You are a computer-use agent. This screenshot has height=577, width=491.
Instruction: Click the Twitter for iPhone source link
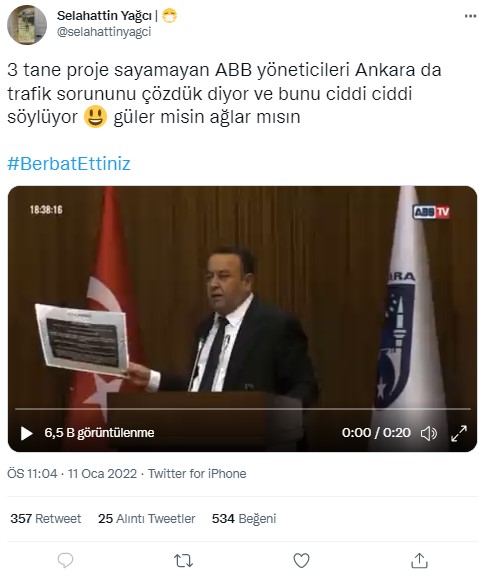[x=197, y=473]
